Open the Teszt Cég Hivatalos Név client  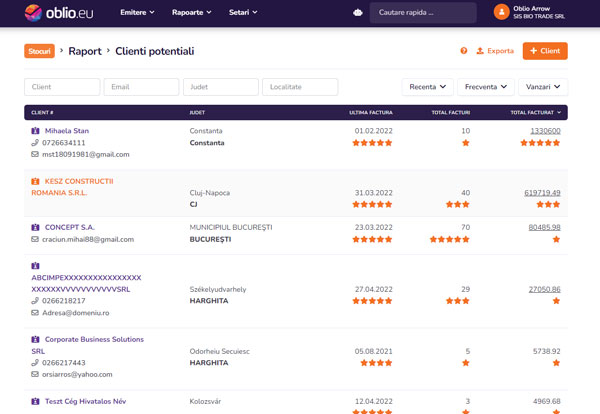pos(85,401)
